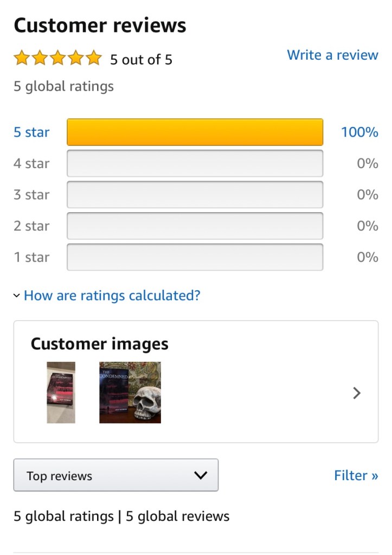Click the 100% percentage link
392x555 pixels.
pos(359,132)
